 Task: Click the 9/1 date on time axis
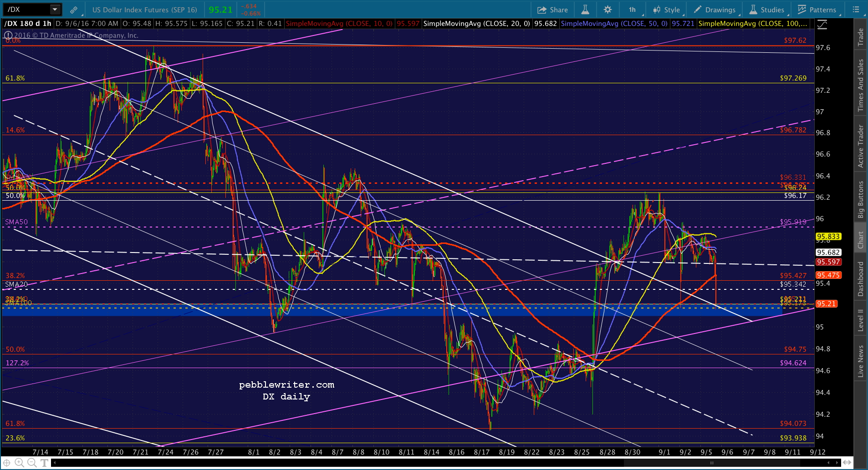[664, 452]
